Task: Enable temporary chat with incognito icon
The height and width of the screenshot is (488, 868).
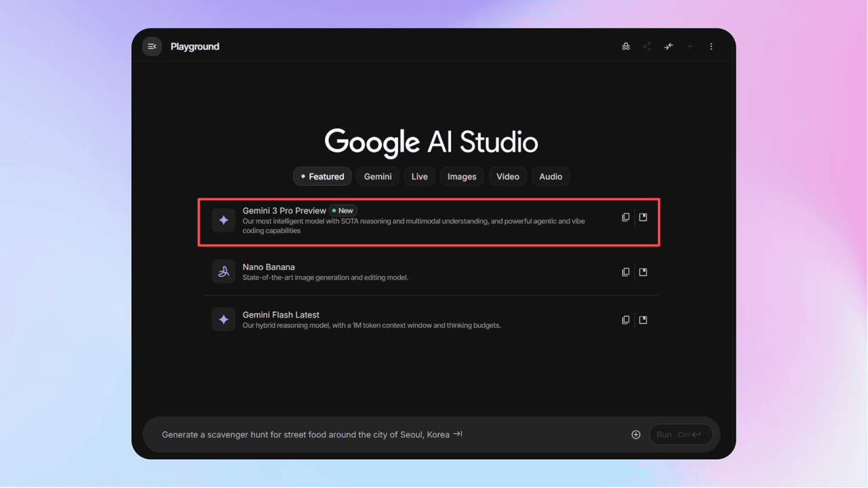Action: point(625,47)
